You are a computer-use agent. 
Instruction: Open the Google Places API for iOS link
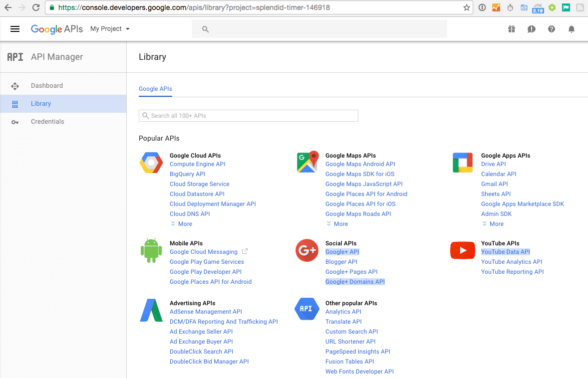coord(360,204)
